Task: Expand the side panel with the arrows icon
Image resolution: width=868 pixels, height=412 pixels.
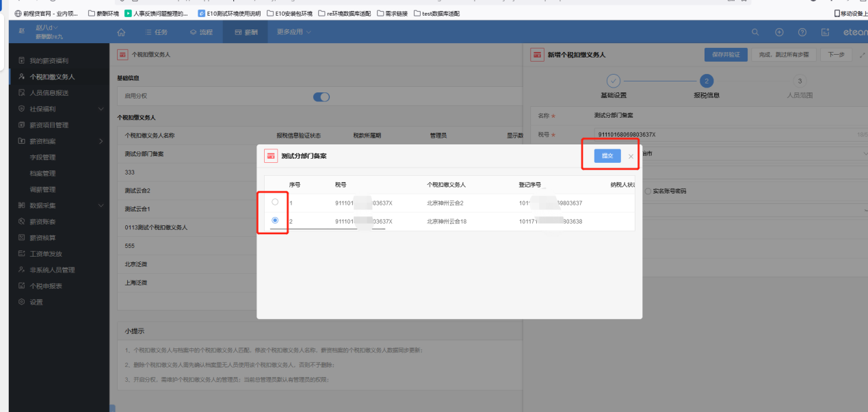Action: click(x=861, y=55)
